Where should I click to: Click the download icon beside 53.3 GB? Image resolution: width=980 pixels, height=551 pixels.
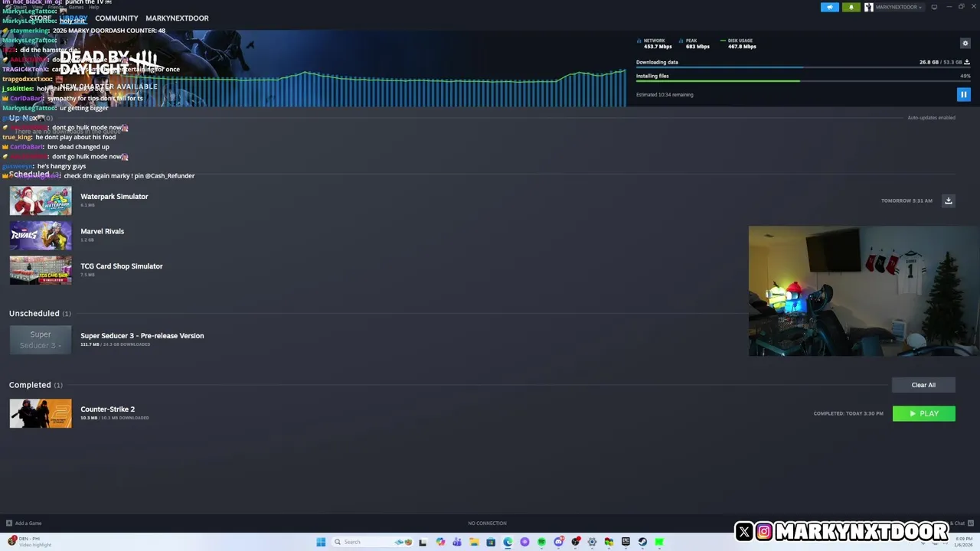(968, 62)
